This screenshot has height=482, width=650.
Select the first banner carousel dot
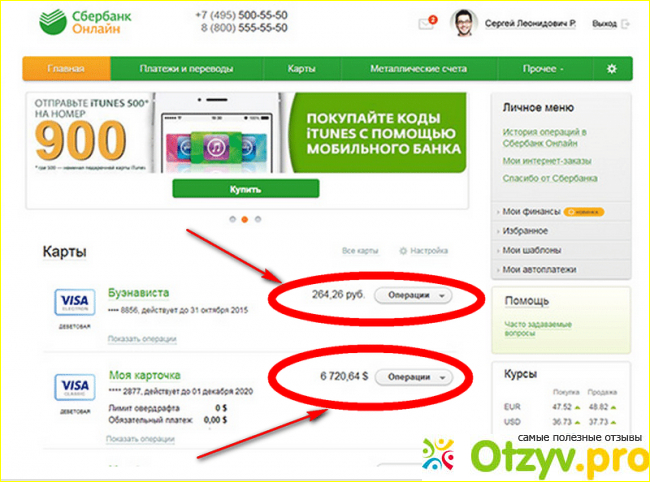(232, 219)
